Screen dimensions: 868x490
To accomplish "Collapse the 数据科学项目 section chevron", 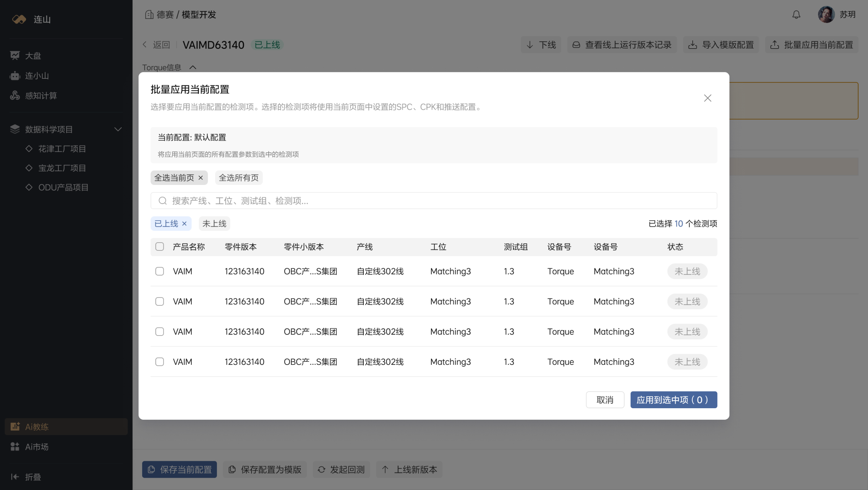I will (x=118, y=129).
